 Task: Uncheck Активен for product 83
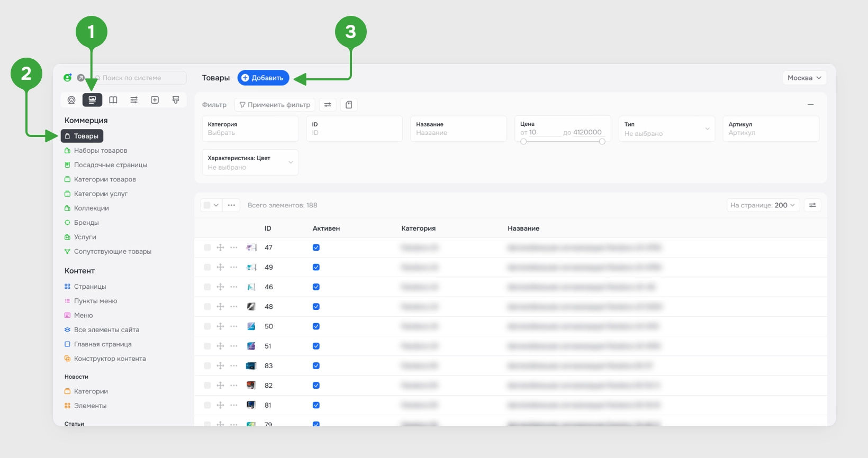(x=316, y=366)
